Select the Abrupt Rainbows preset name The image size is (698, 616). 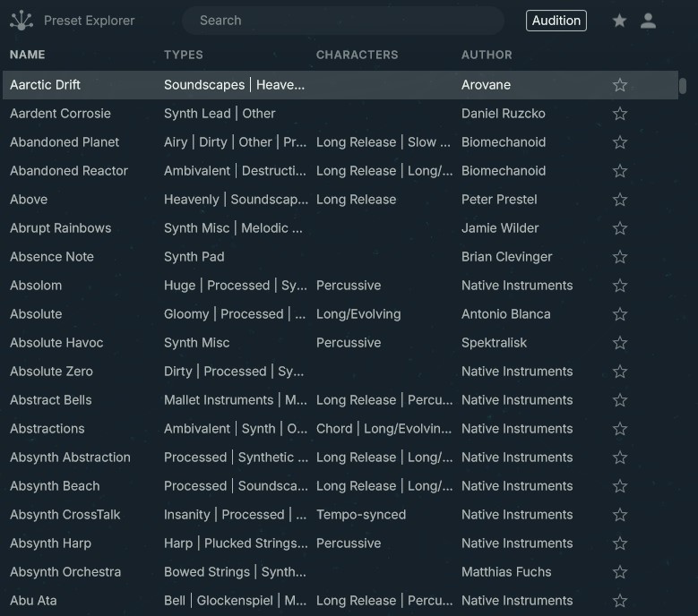[x=61, y=228]
